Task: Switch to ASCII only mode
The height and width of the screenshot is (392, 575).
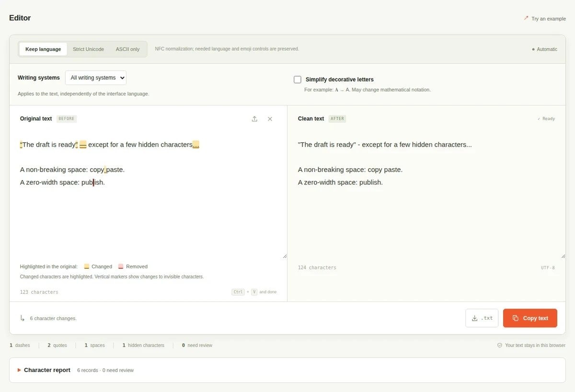Action: pos(128,49)
